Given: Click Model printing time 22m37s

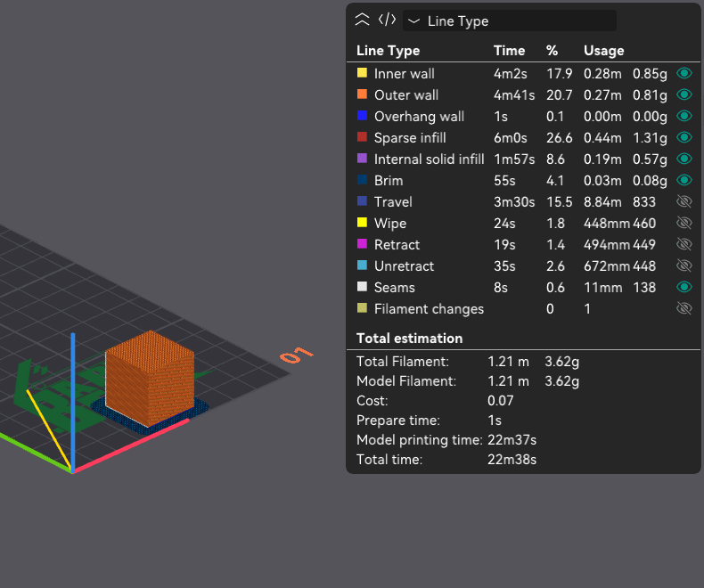Looking at the screenshot, I should (512, 440).
